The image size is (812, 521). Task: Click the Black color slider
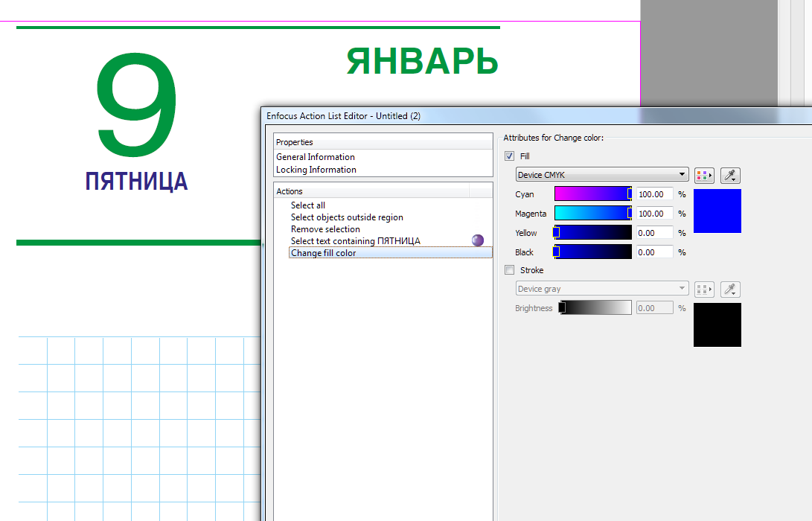coord(593,252)
